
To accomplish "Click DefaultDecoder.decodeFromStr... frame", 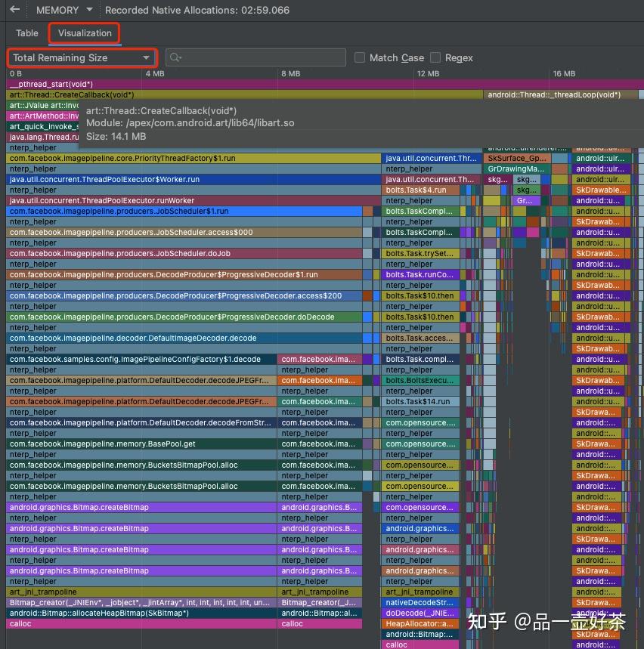I will pos(141,422).
